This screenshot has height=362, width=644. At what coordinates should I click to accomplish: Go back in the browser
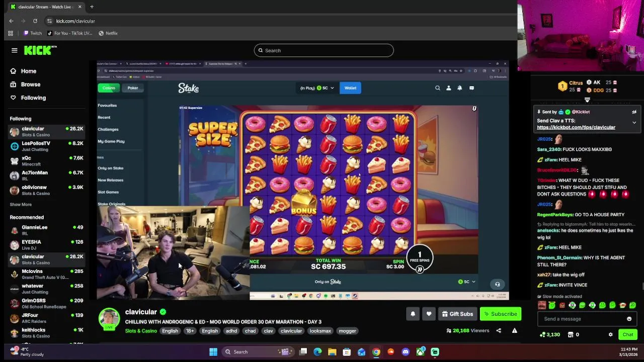(11, 21)
